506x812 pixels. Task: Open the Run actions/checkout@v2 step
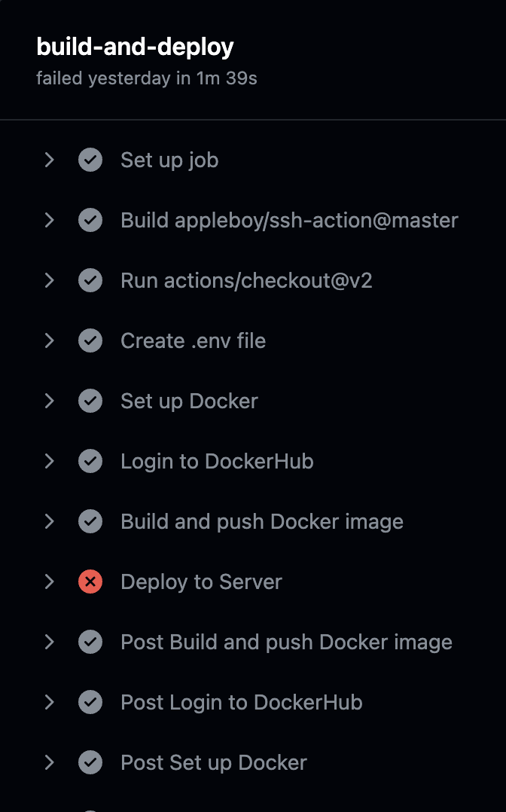pos(246,281)
